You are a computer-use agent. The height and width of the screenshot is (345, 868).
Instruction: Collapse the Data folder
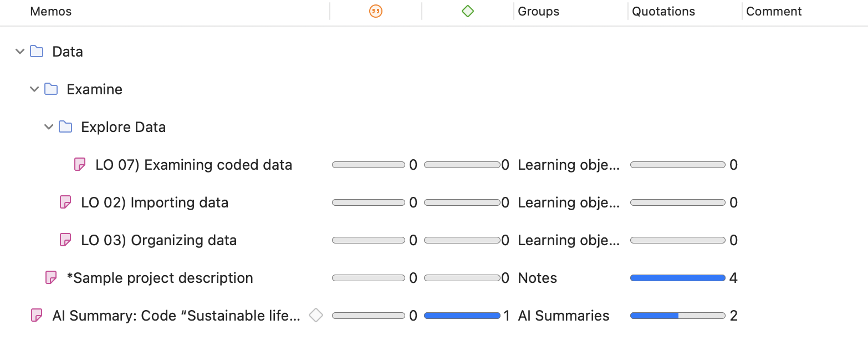(x=20, y=52)
